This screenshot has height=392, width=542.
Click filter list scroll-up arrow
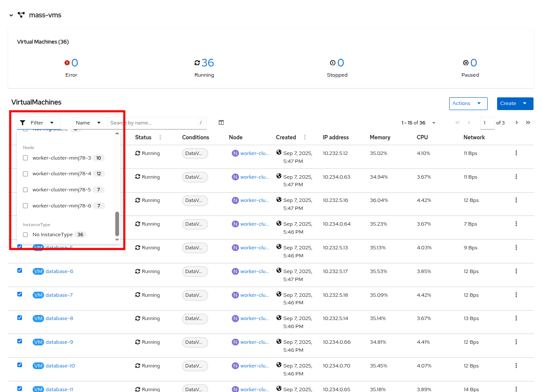coord(117,133)
